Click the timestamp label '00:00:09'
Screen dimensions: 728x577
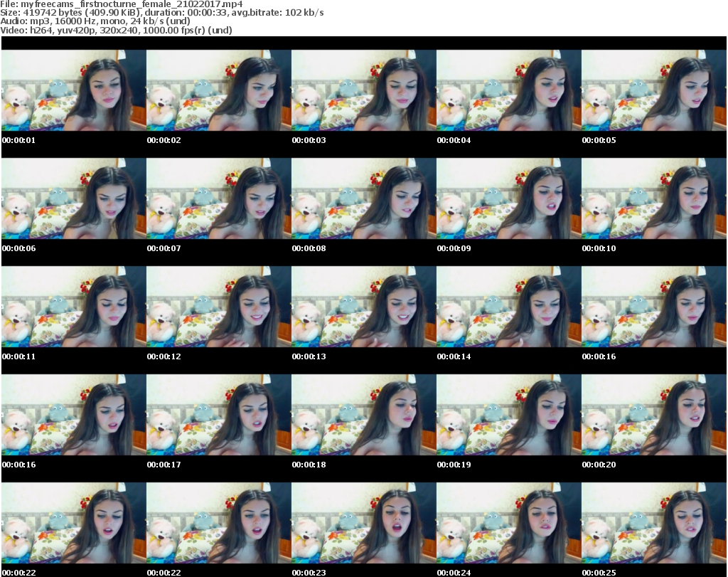click(x=454, y=248)
